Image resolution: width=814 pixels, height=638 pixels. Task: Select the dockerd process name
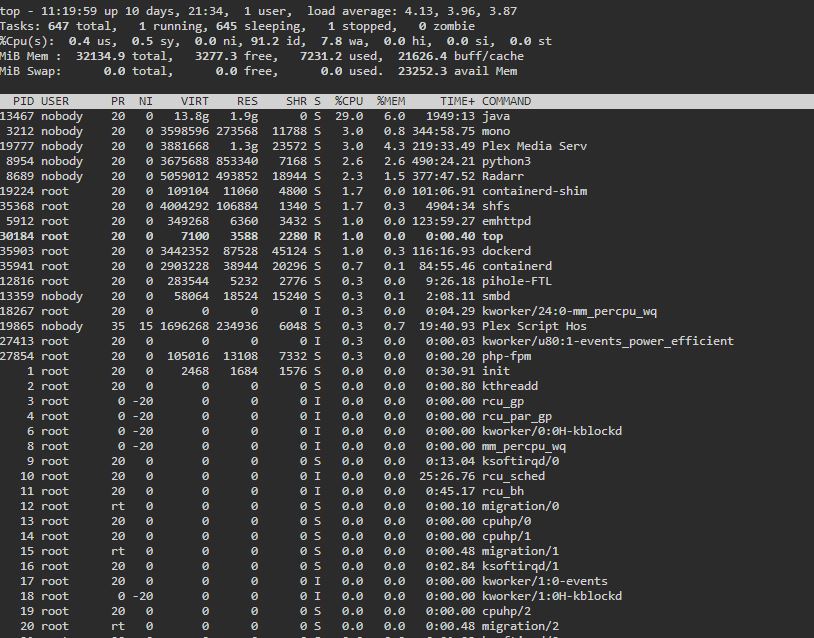point(506,251)
